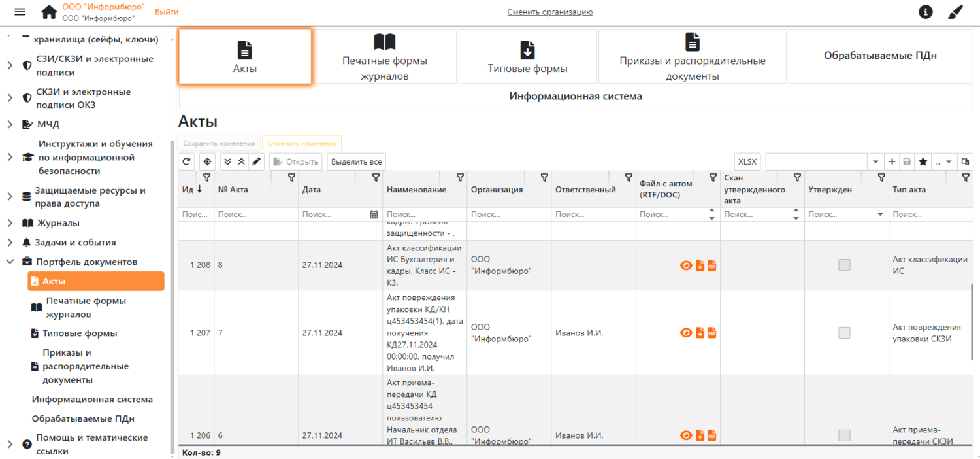This screenshot has width=980, height=459.
Task: Open the saved views combo box dropdown arrow
Action: click(x=875, y=161)
